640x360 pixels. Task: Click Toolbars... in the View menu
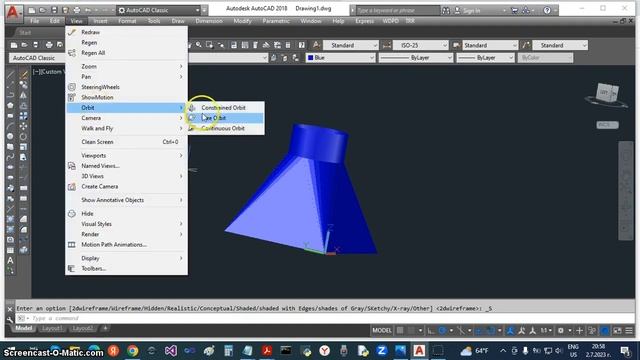[x=127, y=268]
